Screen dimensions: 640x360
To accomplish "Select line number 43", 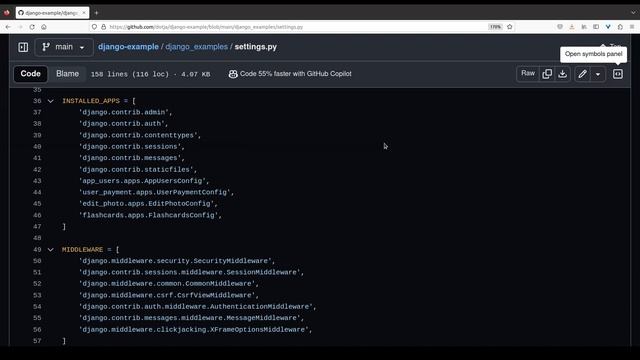I will click(x=37, y=181).
